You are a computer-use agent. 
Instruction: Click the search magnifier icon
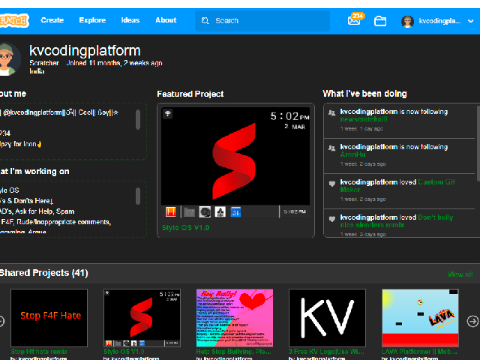[205, 21]
